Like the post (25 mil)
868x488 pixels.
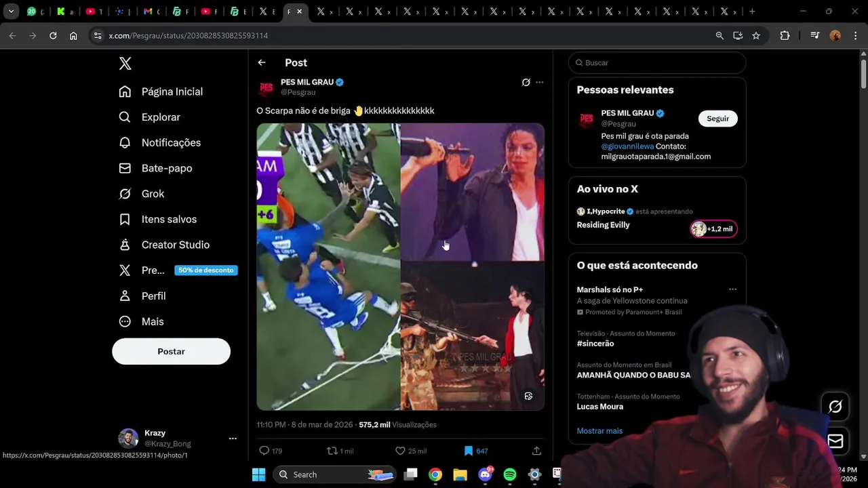[411, 451]
